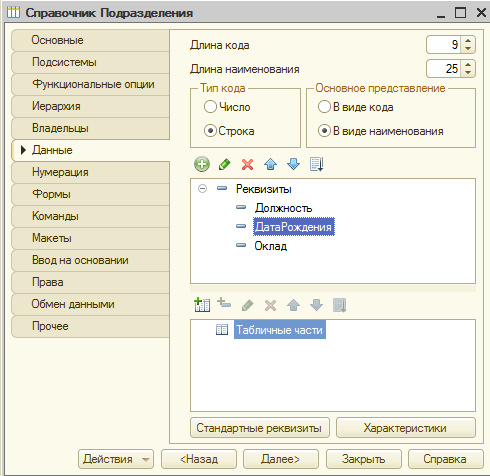
Task: Click the window icon in the title bar
Action: (x=14, y=13)
